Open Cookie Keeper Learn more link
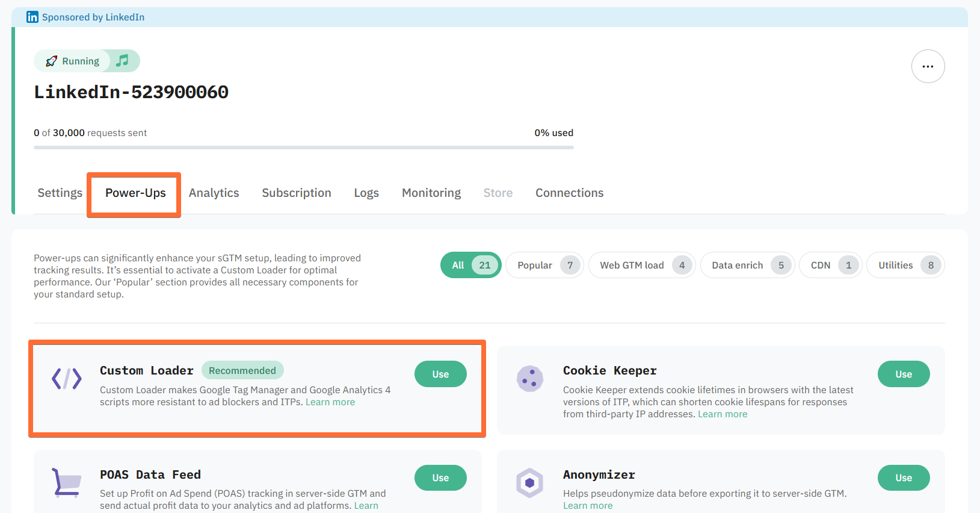 pos(723,414)
